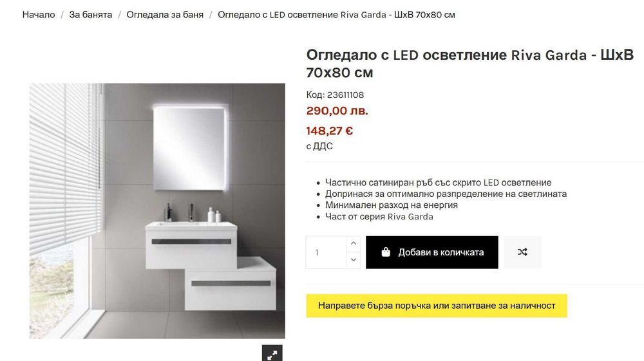
Task: Open fullscreen view with the expand icon
Action: 272,353
